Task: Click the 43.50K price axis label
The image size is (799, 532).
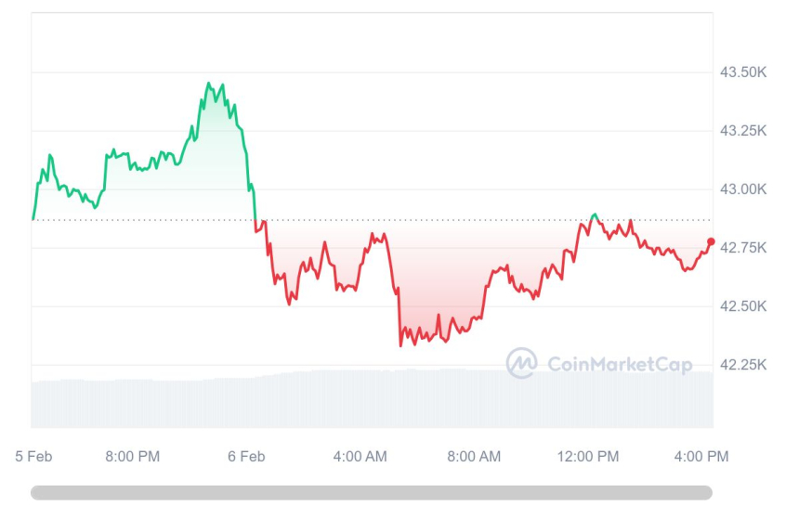Action: pos(743,72)
